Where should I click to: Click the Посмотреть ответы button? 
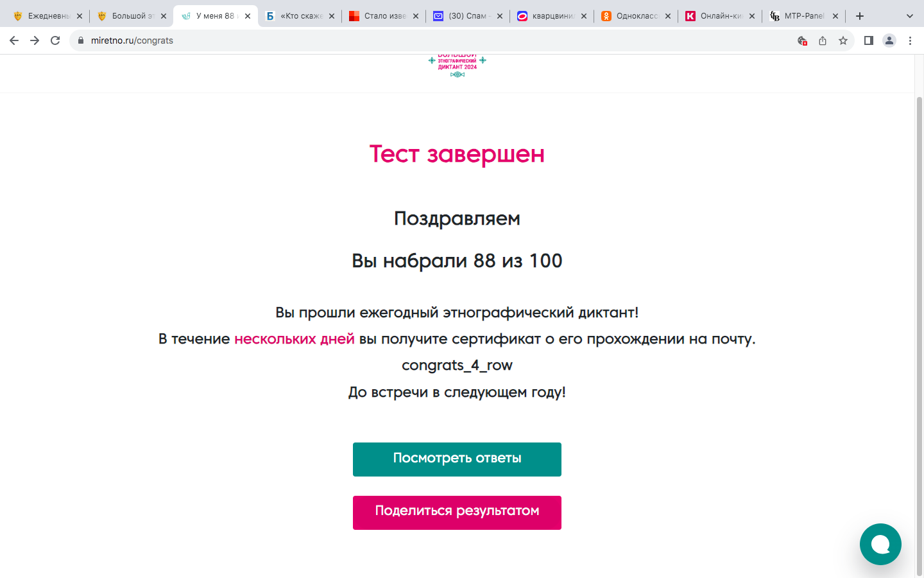pyautogui.click(x=457, y=459)
